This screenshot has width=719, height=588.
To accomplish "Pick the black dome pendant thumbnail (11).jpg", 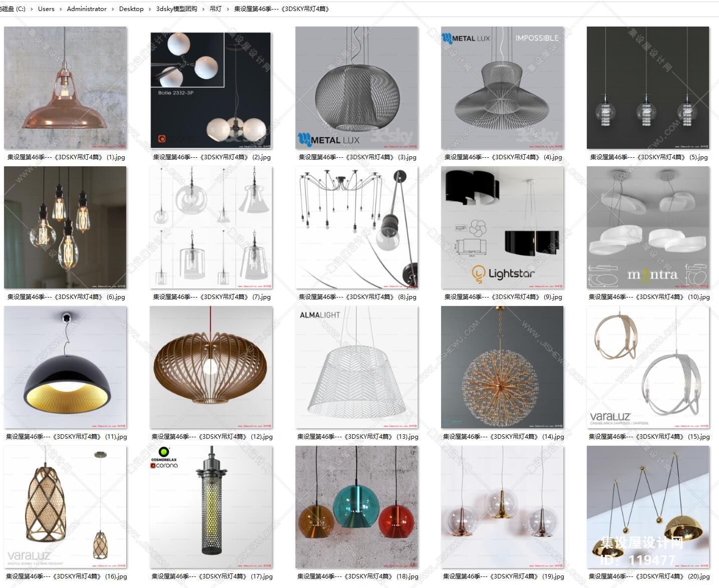I will coord(65,368).
